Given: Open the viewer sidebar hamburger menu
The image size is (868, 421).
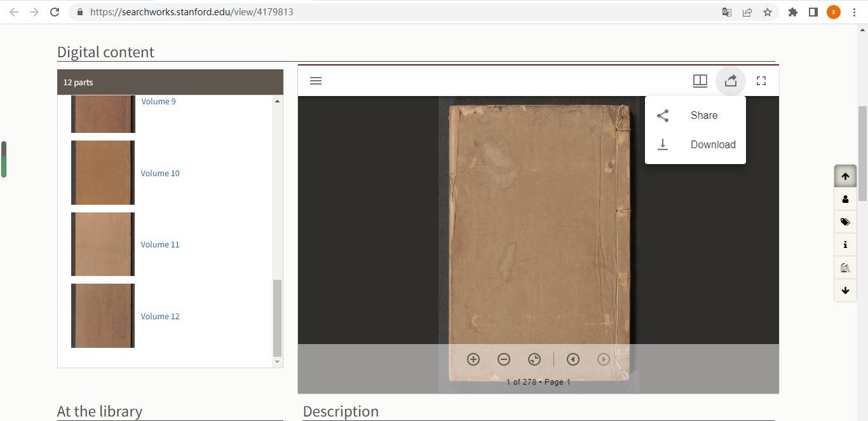Looking at the screenshot, I should [316, 81].
